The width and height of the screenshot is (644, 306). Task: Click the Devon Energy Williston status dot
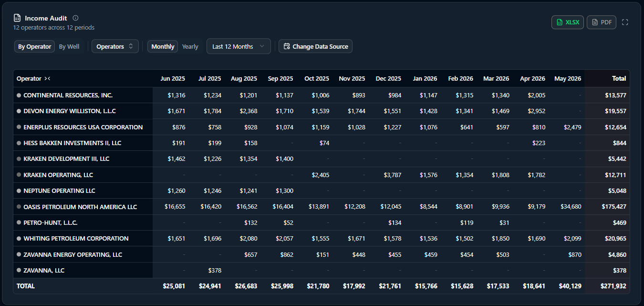19,111
